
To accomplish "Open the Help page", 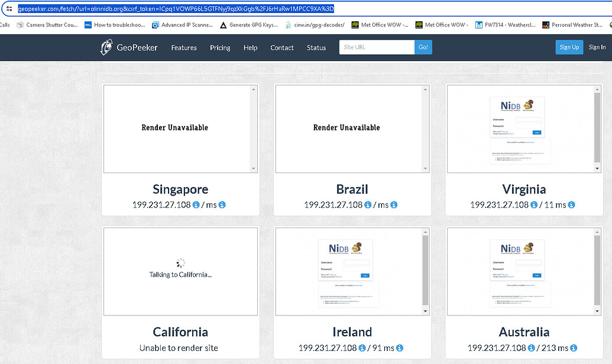I will [251, 48].
